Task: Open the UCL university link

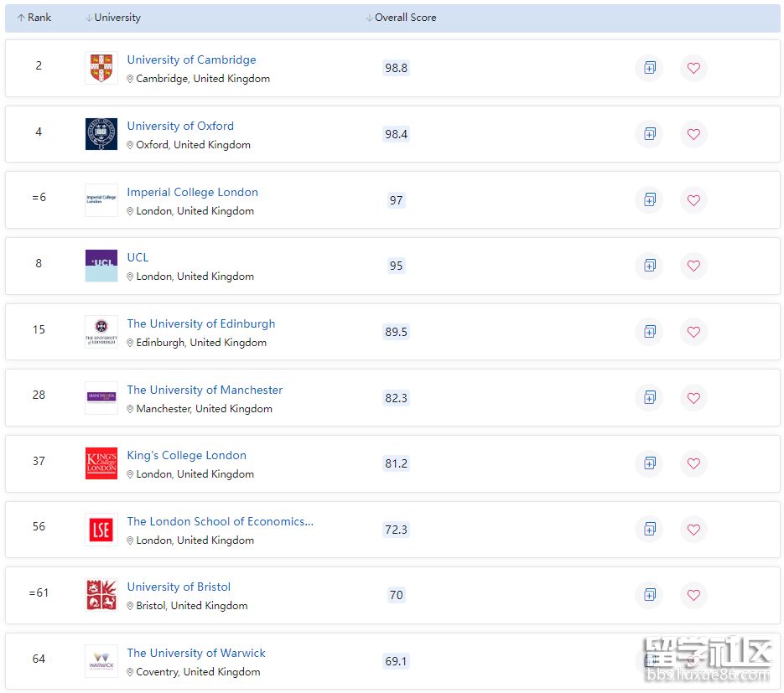Action: pyautogui.click(x=138, y=257)
